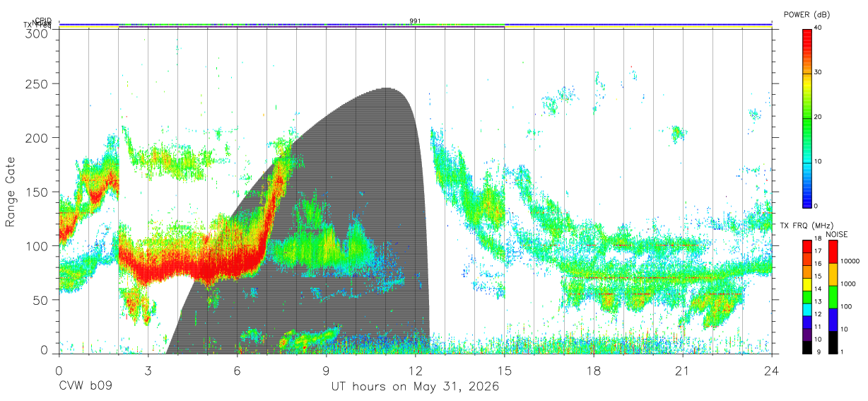This screenshot has width=868, height=401.
Task: Click the 1 label on NOISE scale
Action: [x=842, y=351]
